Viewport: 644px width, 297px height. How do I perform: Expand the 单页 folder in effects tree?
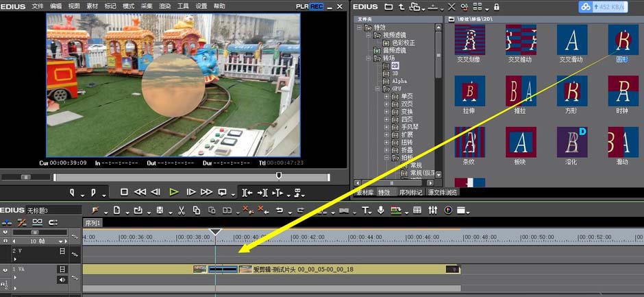coord(386,96)
